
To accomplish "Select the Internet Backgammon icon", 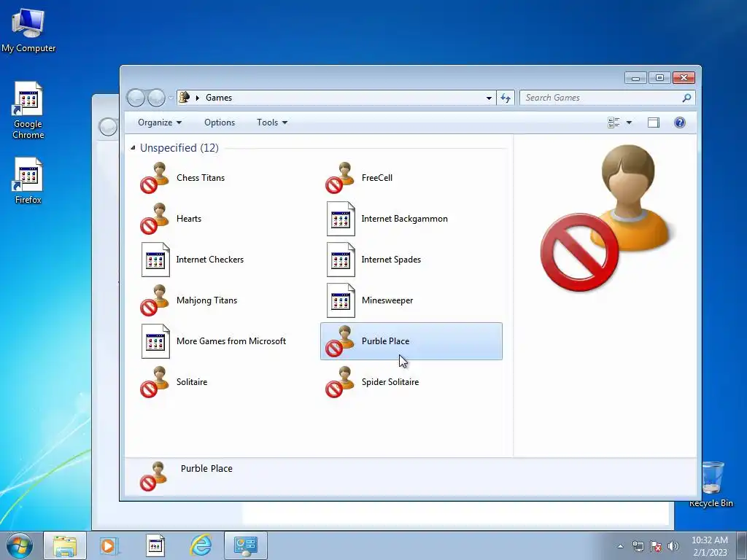I will (x=341, y=219).
